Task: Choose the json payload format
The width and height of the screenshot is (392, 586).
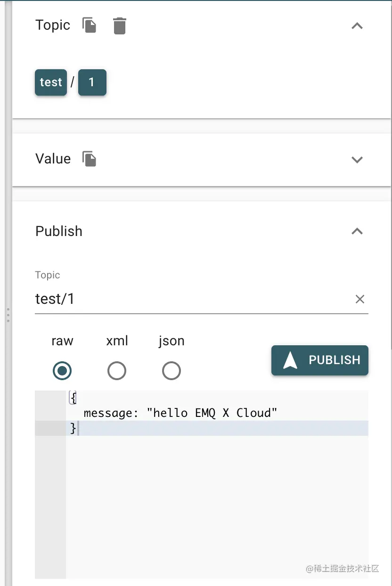Action: pos(171,371)
